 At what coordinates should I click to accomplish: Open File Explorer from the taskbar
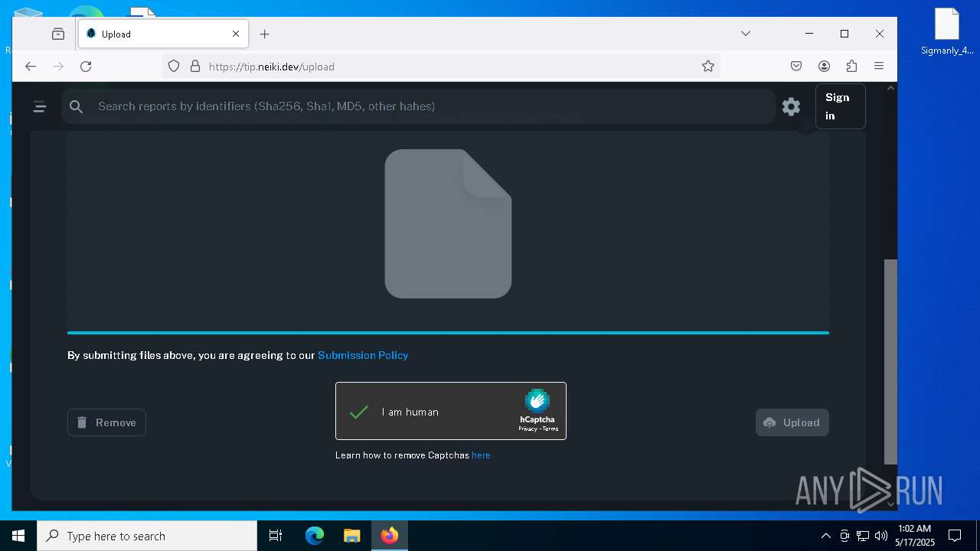[x=351, y=536]
